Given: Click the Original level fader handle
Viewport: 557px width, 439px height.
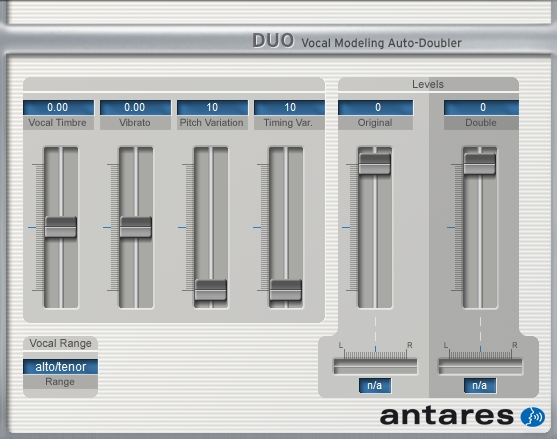Looking at the screenshot, I should coord(374,164).
